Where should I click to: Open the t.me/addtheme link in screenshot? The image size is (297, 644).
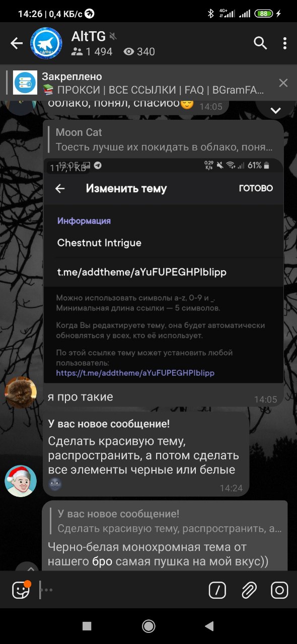pyautogui.click(x=135, y=373)
